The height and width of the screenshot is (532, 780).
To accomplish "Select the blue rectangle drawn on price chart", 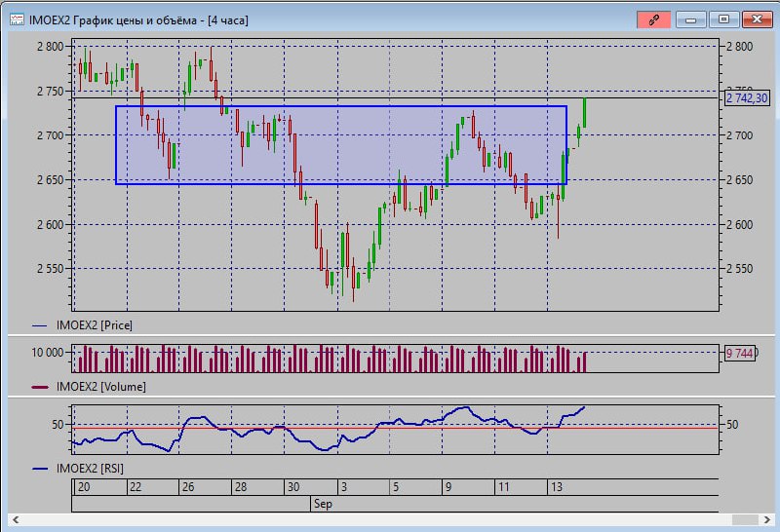I will (x=341, y=144).
